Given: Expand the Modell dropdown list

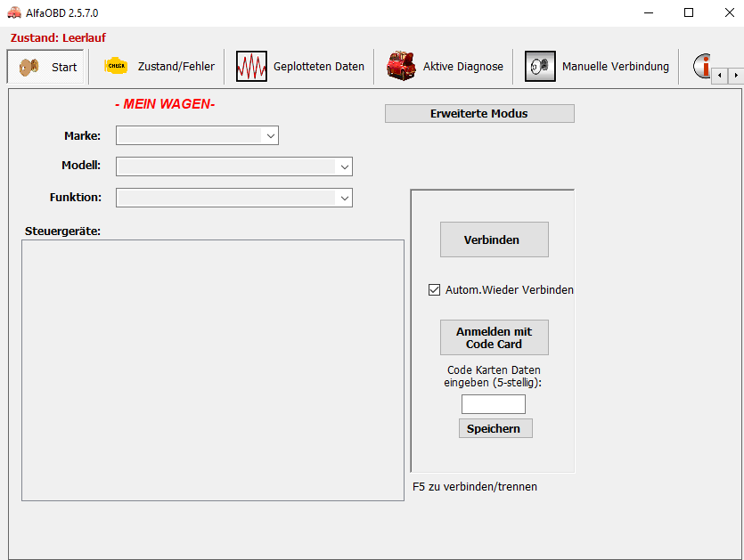Looking at the screenshot, I should (x=234, y=166).
